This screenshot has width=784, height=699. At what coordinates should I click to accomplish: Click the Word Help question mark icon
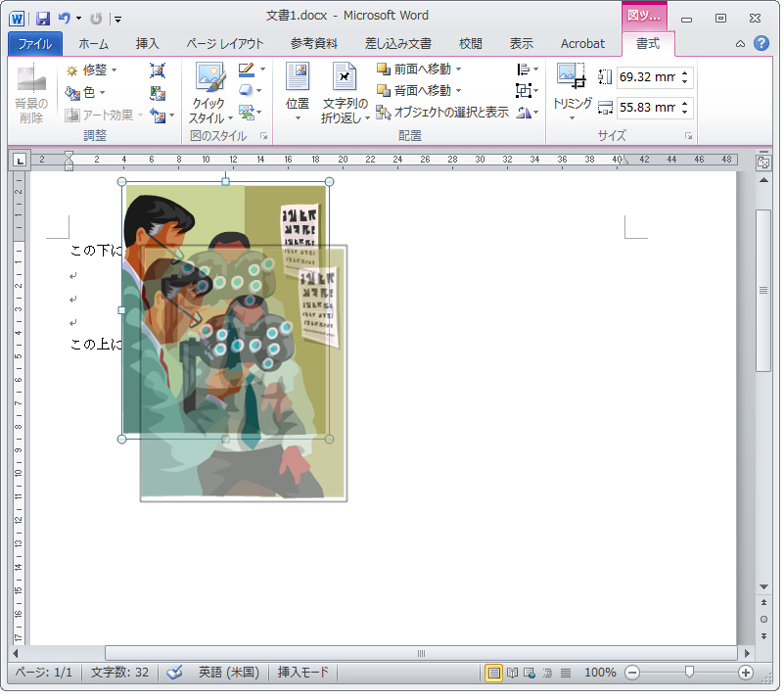761,43
